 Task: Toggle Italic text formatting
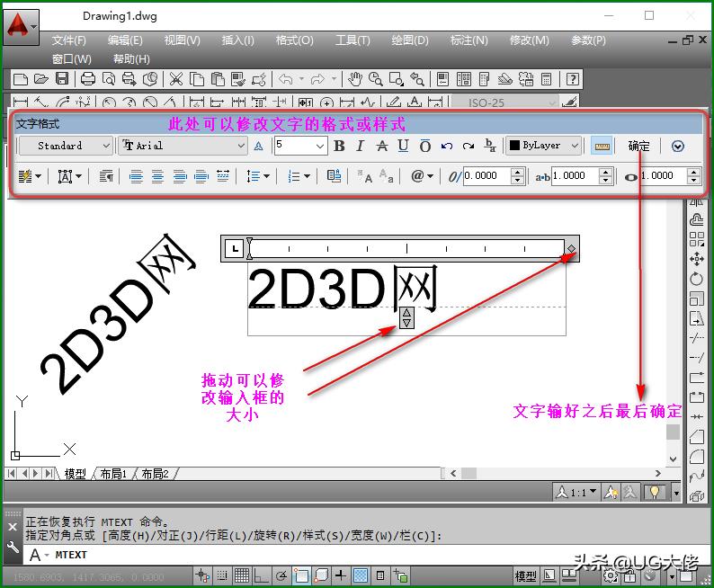coord(361,146)
